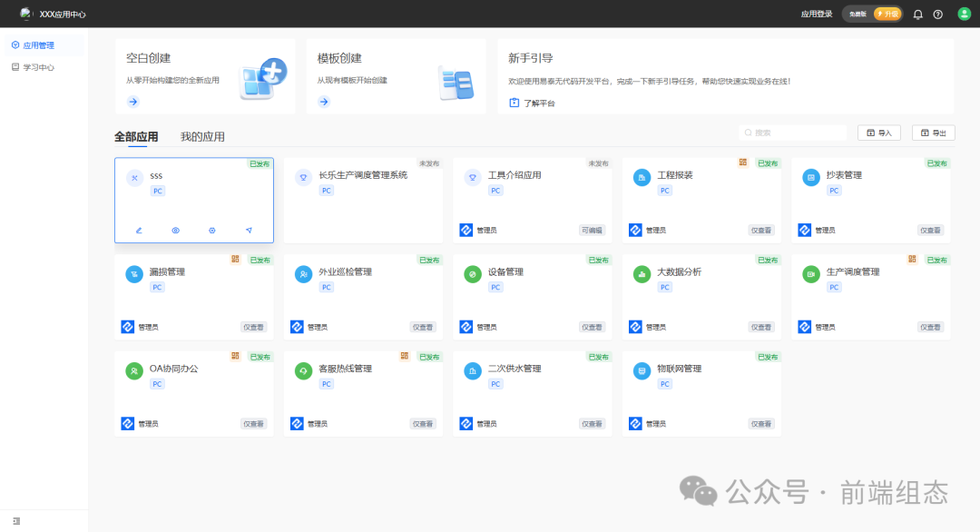Screen dimensions: 980x532
Task: Click the 长乐生产调度管理系统 app icon
Action: 303,178
